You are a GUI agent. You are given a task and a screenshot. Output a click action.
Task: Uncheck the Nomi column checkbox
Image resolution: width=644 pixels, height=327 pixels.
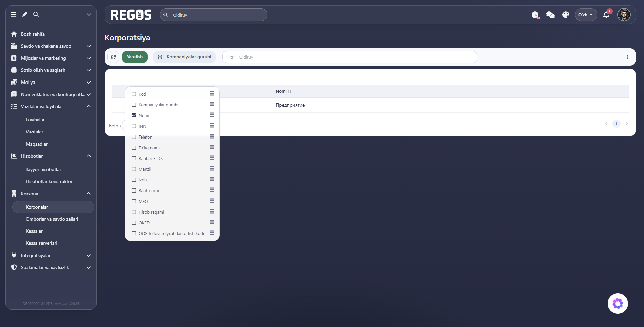tap(134, 115)
